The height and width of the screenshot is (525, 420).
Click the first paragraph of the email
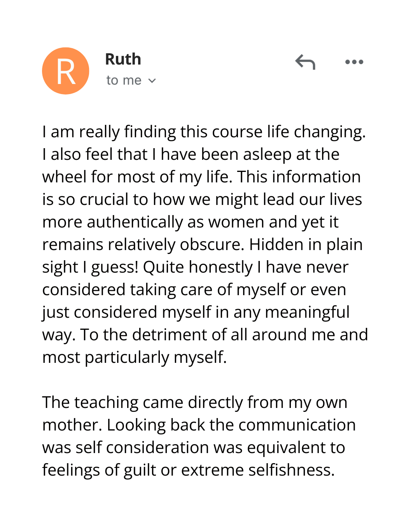point(204,244)
